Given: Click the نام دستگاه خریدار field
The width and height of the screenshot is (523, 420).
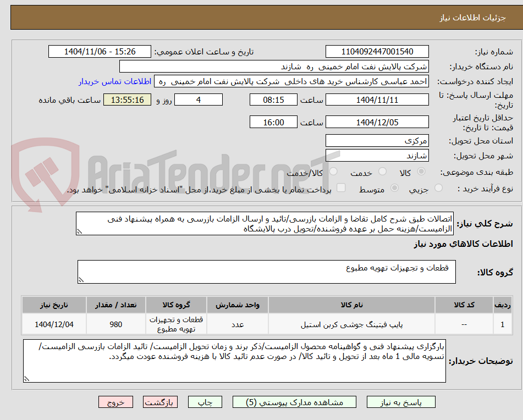Looking at the screenshot, I should point(274,67).
